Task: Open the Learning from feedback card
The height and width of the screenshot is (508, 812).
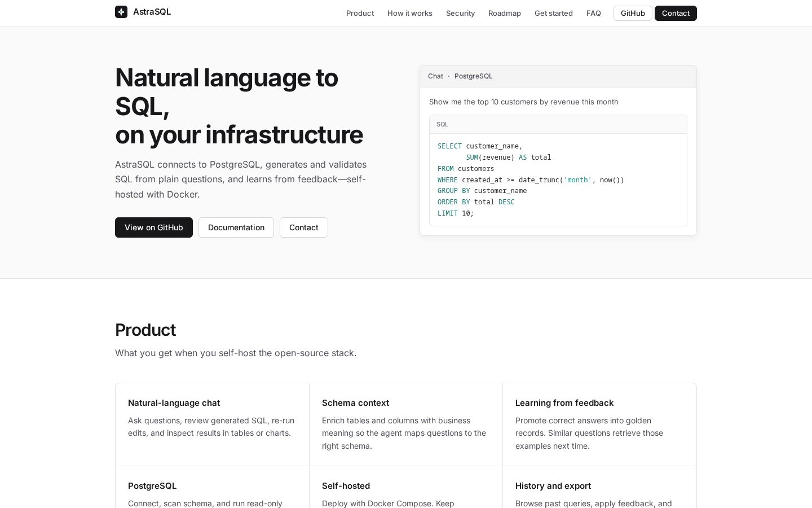Action: point(599,424)
